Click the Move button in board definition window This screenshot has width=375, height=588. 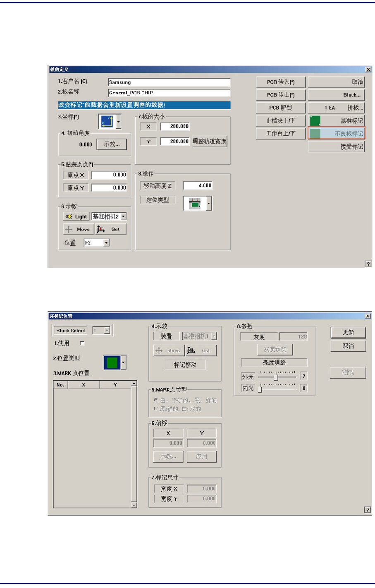pyautogui.click(x=79, y=229)
